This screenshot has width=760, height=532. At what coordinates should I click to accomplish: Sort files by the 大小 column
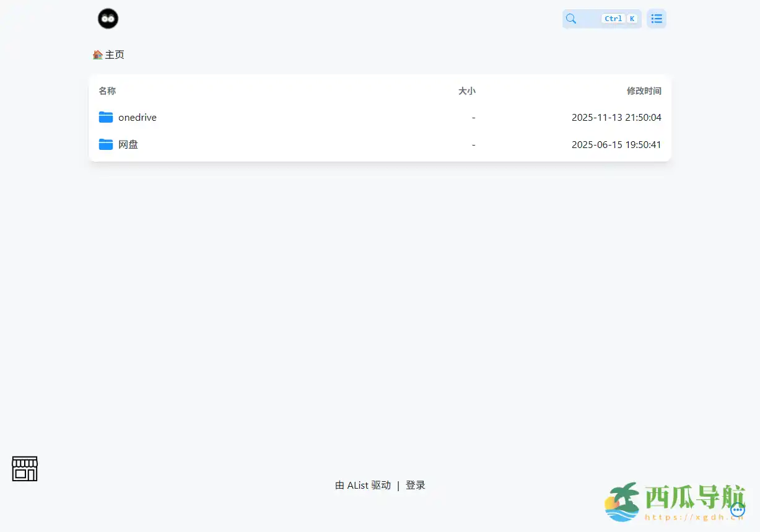click(x=467, y=91)
